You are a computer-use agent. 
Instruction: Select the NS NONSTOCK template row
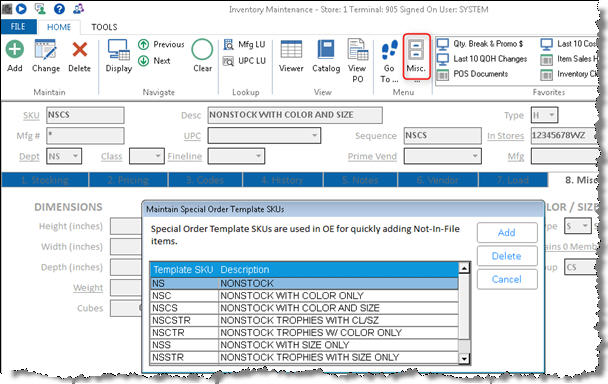coord(304,284)
